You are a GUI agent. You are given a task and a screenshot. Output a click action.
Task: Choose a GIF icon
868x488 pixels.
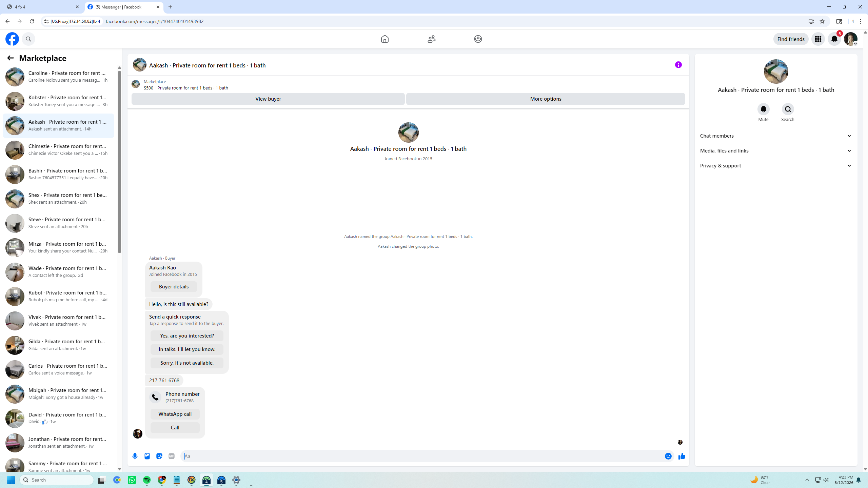tap(172, 456)
